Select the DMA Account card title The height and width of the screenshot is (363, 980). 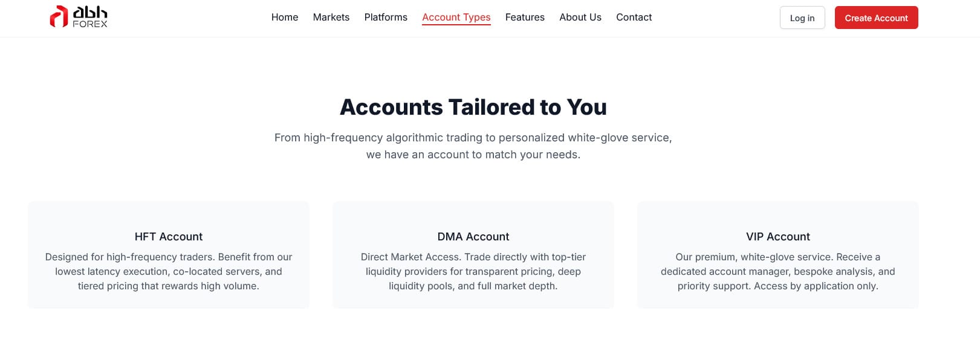[473, 237]
